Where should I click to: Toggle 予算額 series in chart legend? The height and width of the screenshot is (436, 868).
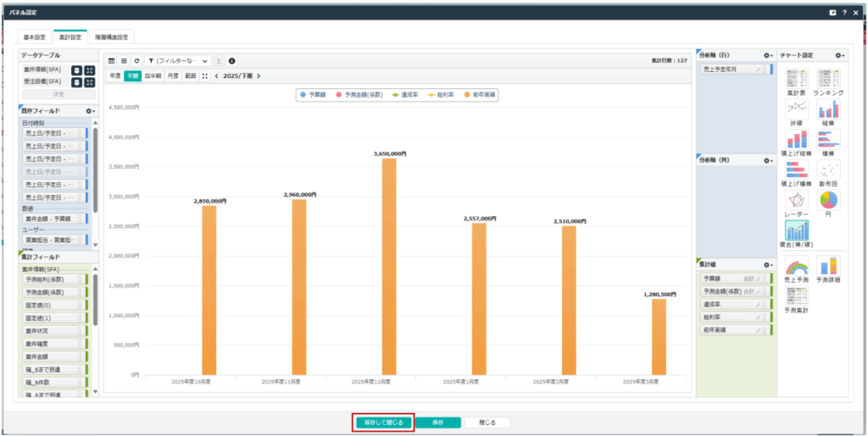(x=319, y=95)
